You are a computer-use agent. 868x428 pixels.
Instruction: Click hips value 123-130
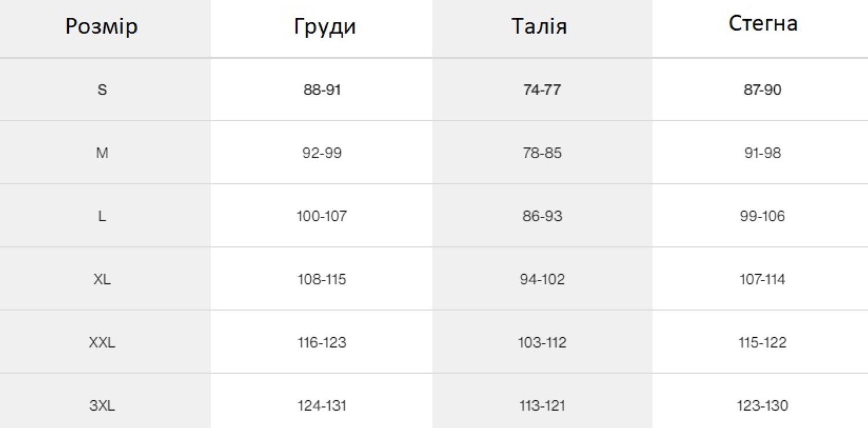(x=763, y=405)
